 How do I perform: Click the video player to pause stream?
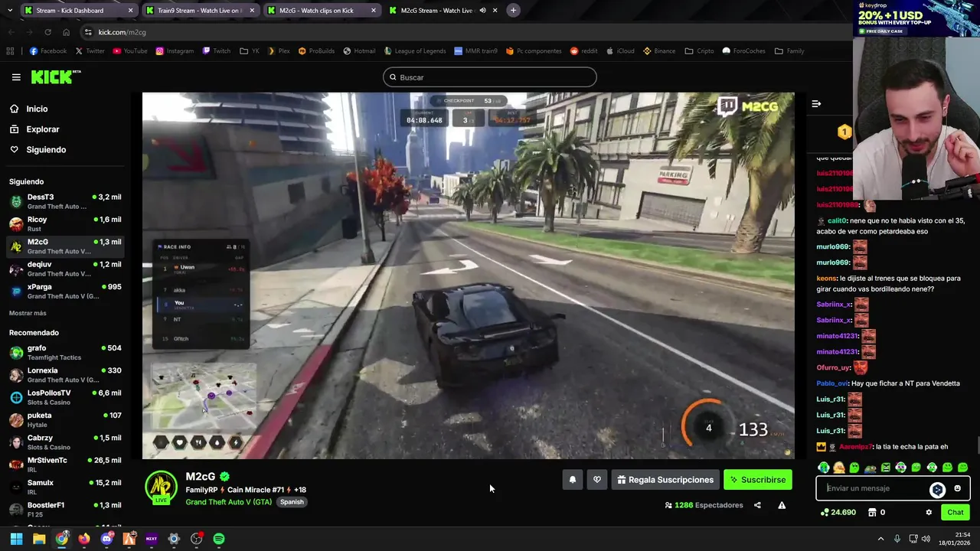tap(469, 275)
